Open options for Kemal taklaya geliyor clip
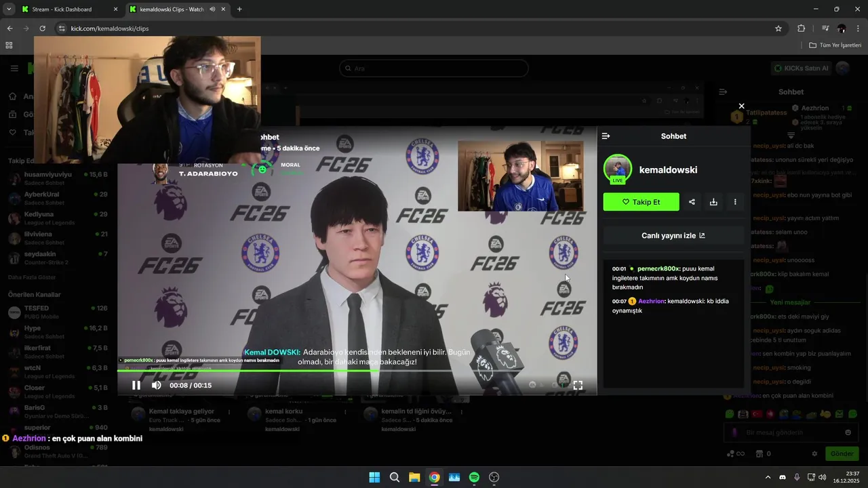 coord(229,411)
